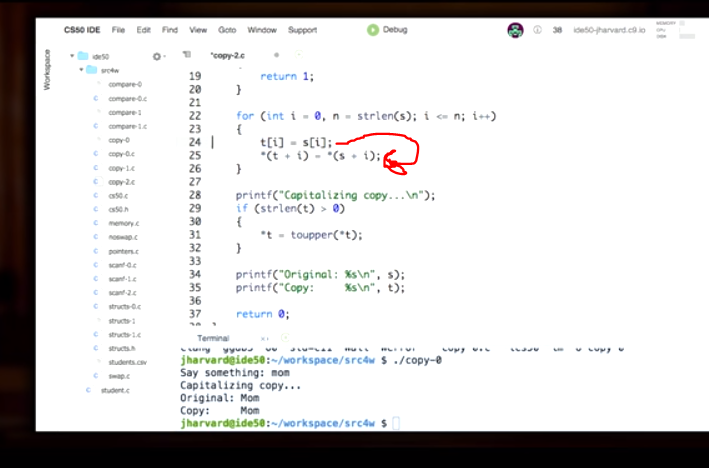This screenshot has width=709, height=468.
Task: Click the C file icon for swap.c
Action: coord(96,376)
